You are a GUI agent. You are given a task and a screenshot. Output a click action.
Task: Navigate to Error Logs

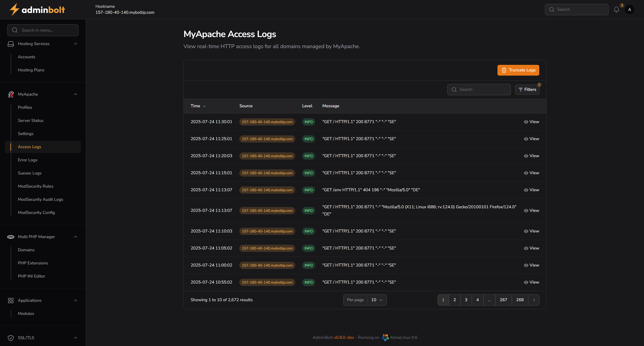(x=27, y=160)
